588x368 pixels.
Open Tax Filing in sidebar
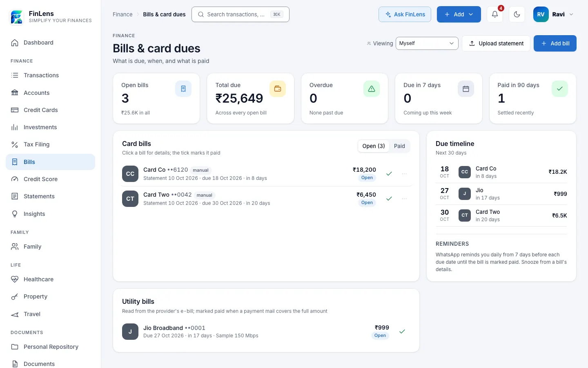(51, 144)
